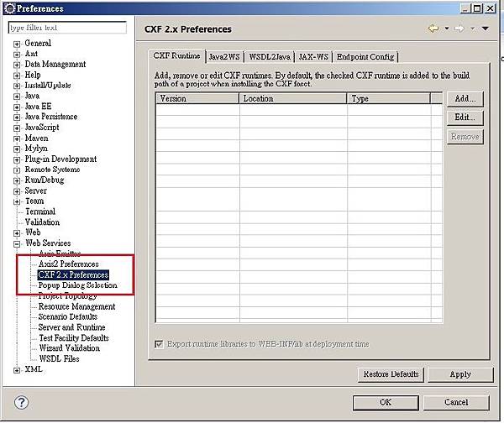Sort by the Version column header
504x423 pixels.
pos(197,98)
